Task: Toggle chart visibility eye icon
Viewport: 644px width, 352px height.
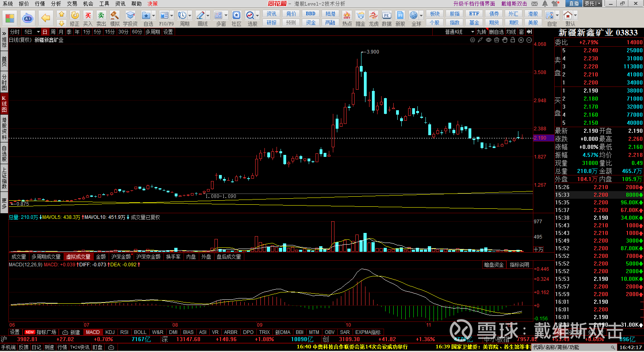Action: 489,40
